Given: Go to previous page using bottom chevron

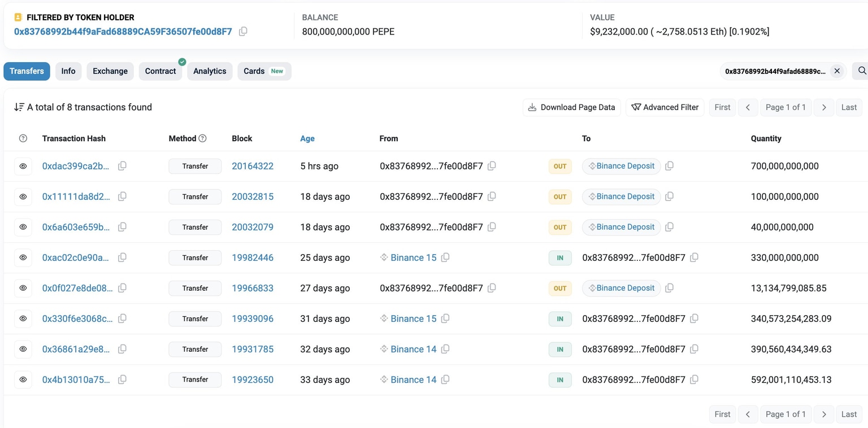Looking at the screenshot, I should coord(748,414).
